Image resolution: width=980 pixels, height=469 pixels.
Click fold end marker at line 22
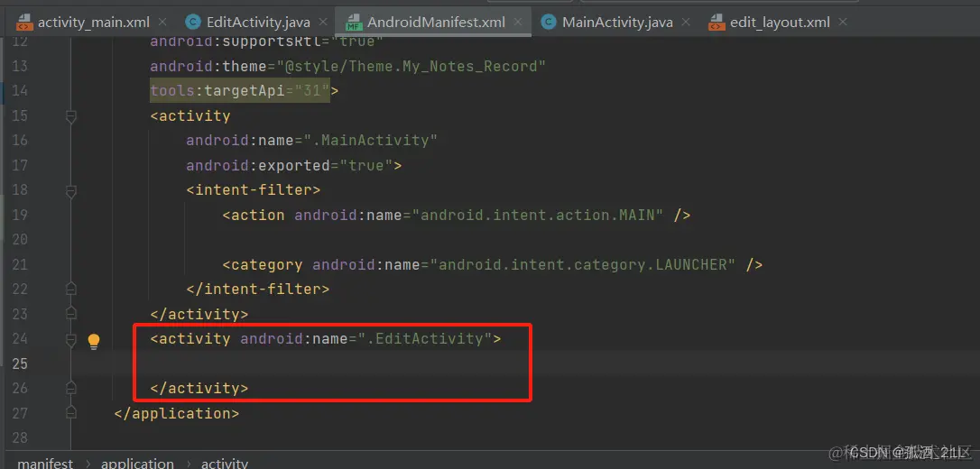coord(70,289)
